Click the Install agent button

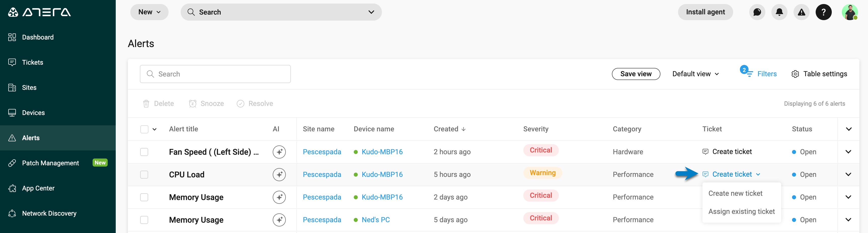pos(705,12)
